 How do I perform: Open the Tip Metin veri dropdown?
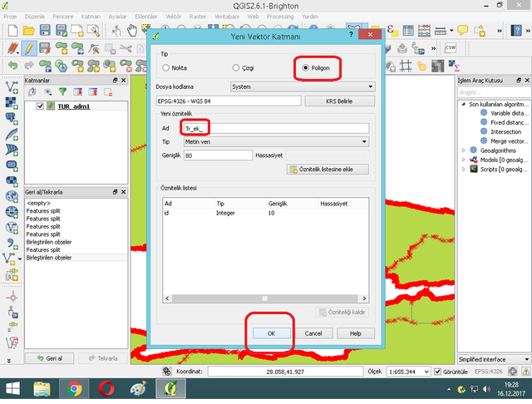coord(276,142)
